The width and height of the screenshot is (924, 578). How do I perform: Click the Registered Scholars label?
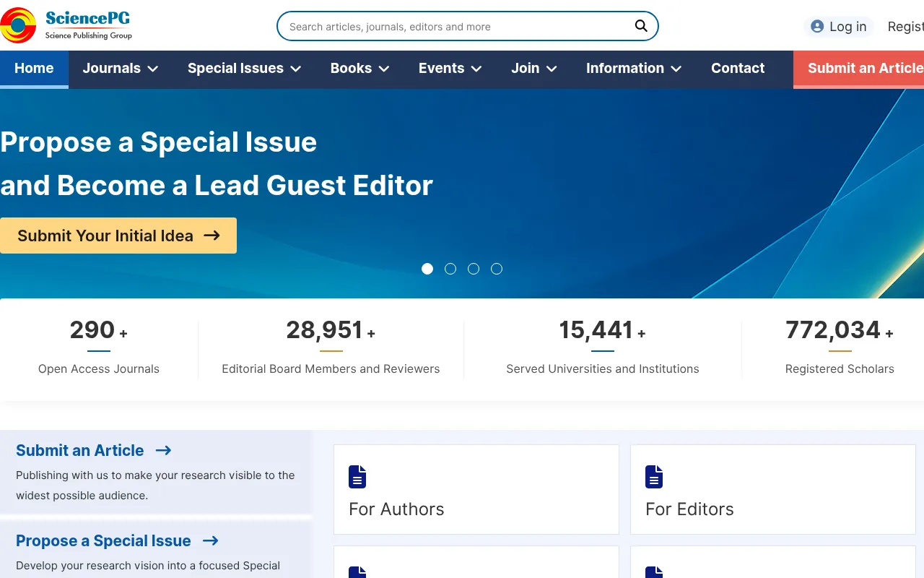coord(840,368)
